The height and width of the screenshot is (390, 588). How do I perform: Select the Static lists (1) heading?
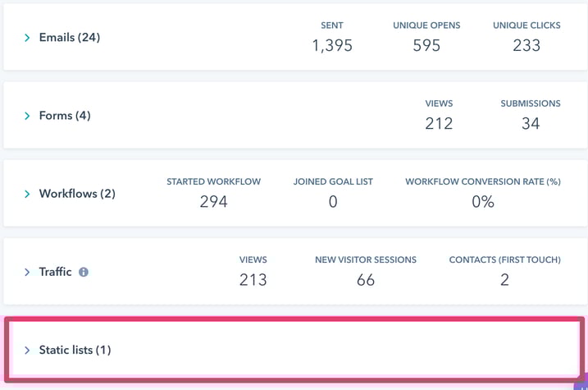(x=75, y=350)
